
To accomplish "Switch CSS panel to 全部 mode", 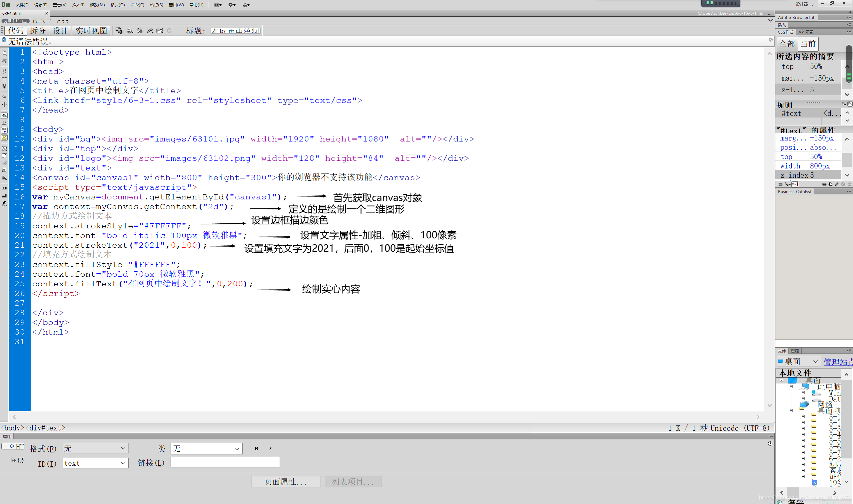I will pos(787,44).
